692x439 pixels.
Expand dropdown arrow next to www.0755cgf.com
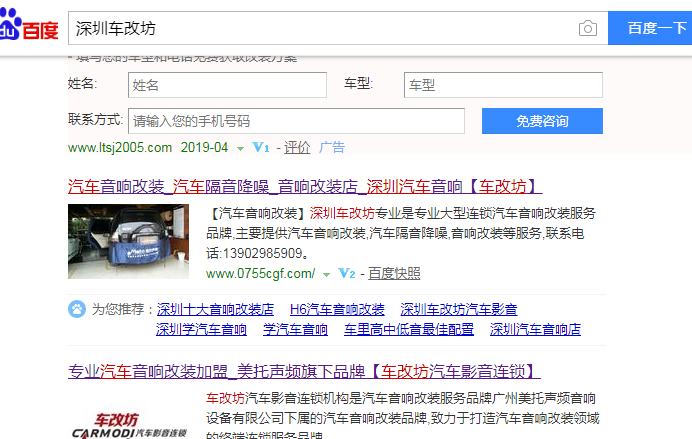pyautogui.click(x=326, y=275)
